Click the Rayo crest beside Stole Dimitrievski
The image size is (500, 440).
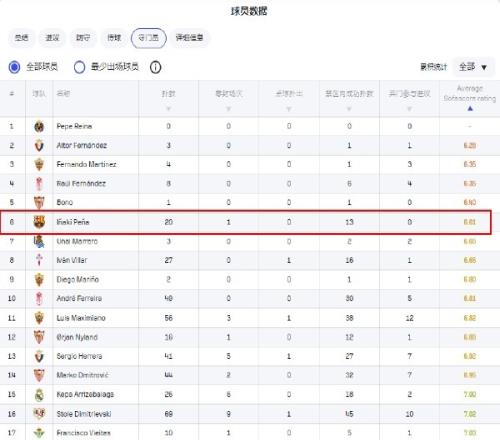39,413
